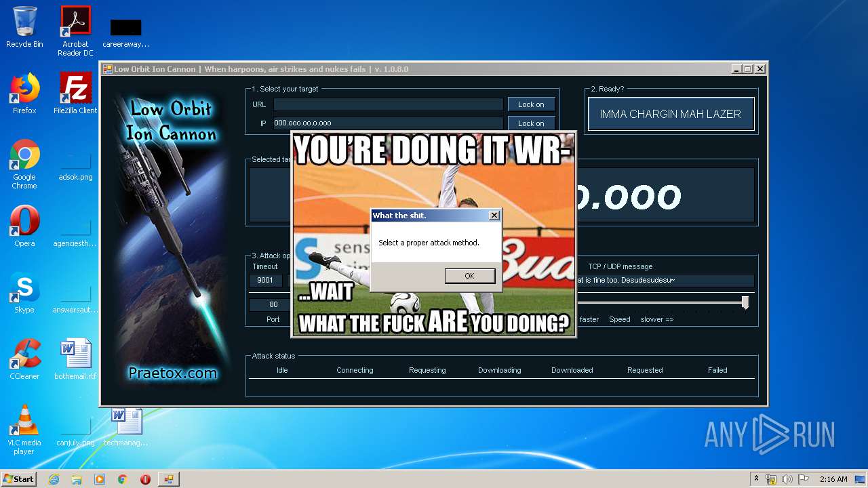Image resolution: width=868 pixels, height=488 pixels.
Task: Click the Low Orbit Ion Cannon banner image
Action: 172,239
